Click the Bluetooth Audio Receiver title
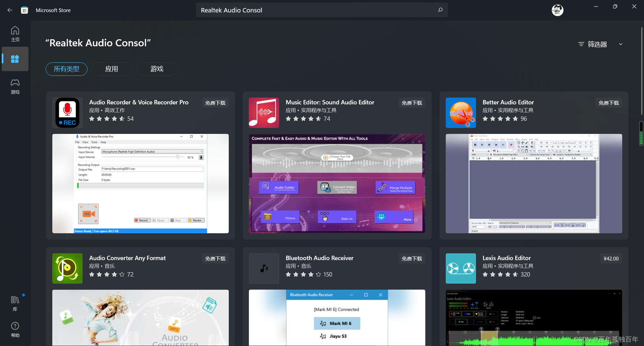644x346 pixels. pyautogui.click(x=320, y=258)
